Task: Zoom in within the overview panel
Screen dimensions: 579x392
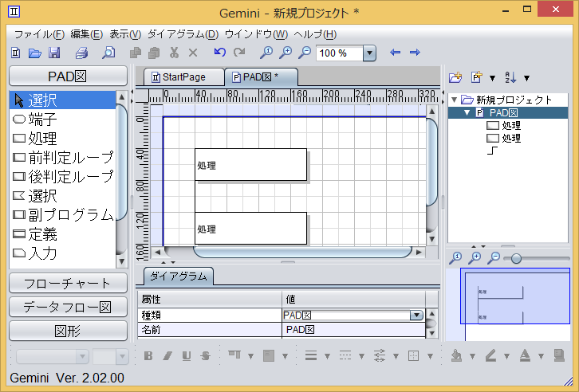Action: (475, 258)
